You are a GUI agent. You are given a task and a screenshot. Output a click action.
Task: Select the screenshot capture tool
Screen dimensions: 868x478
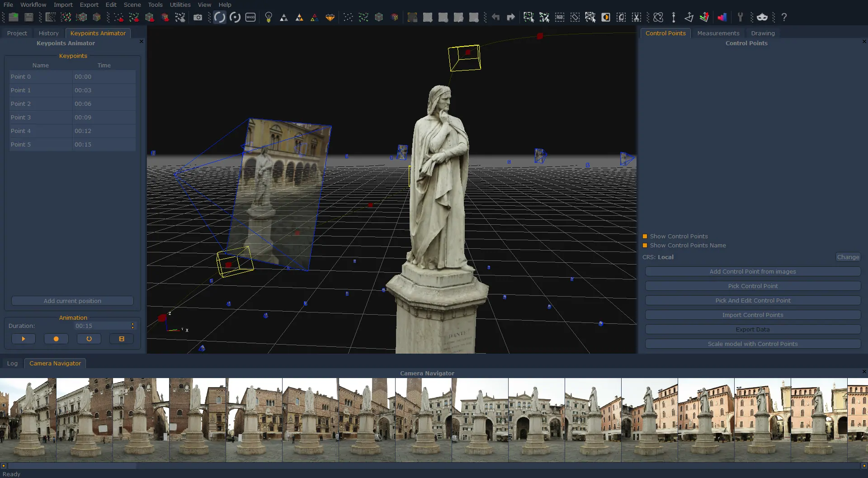tap(198, 17)
